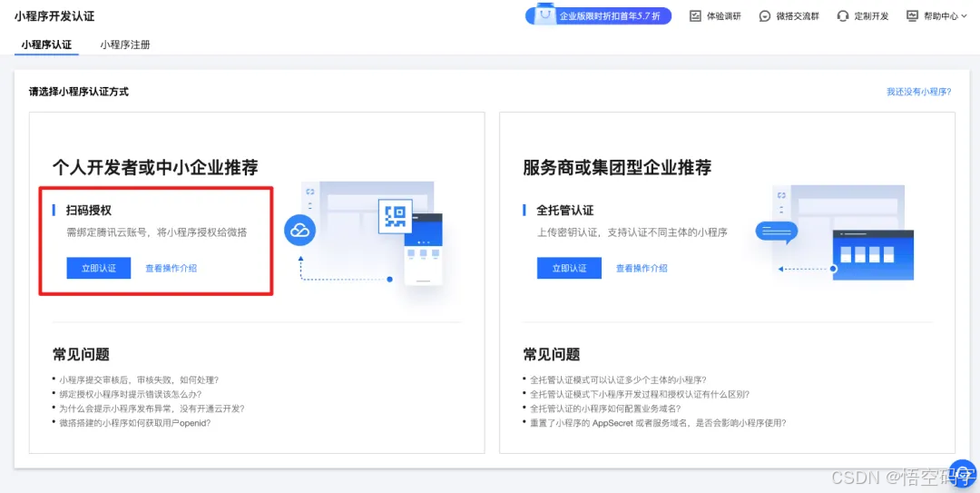Click the 帮助中心 monitor icon
This screenshot has width=980, height=493.
click(913, 16)
